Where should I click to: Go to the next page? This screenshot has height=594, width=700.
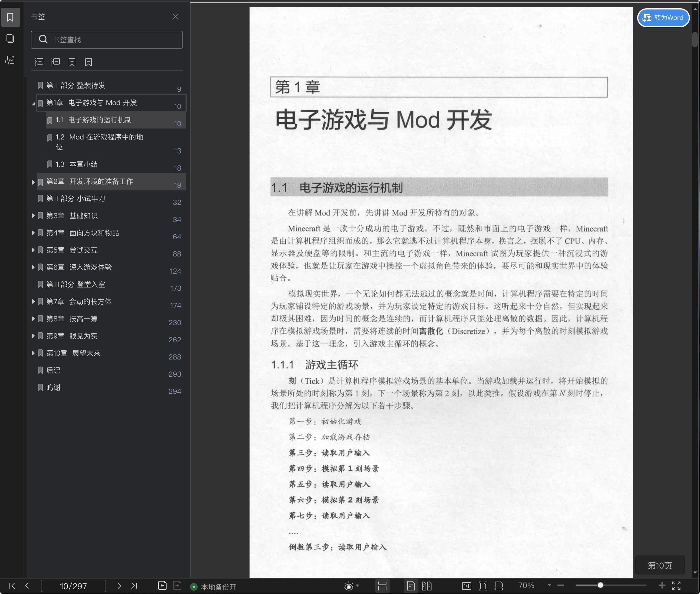(119, 586)
